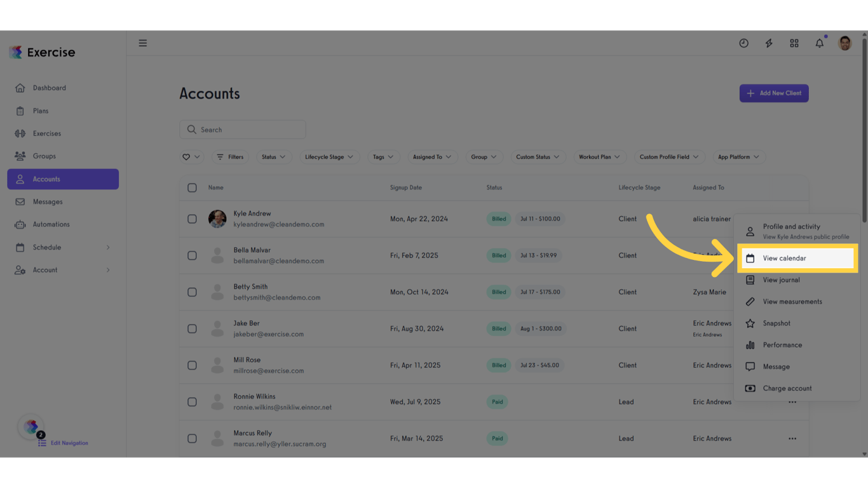Open the Workout Plan filter dropdown
868x488 pixels.
click(x=598, y=156)
